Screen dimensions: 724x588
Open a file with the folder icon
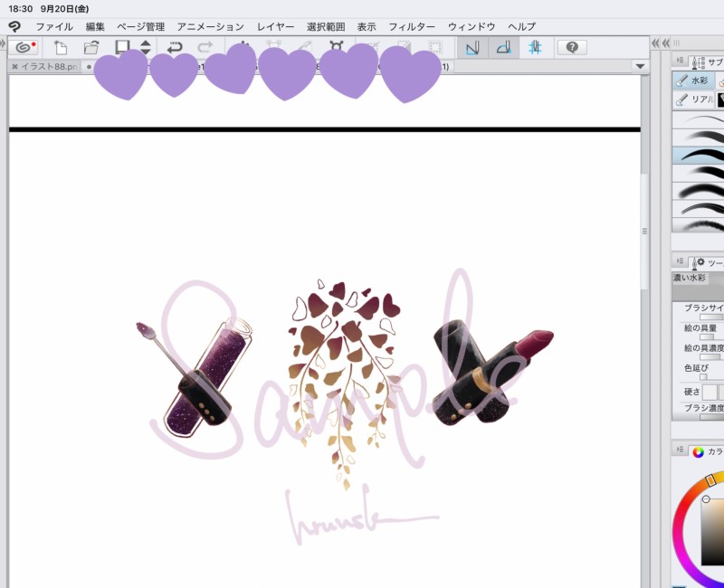click(91, 48)
